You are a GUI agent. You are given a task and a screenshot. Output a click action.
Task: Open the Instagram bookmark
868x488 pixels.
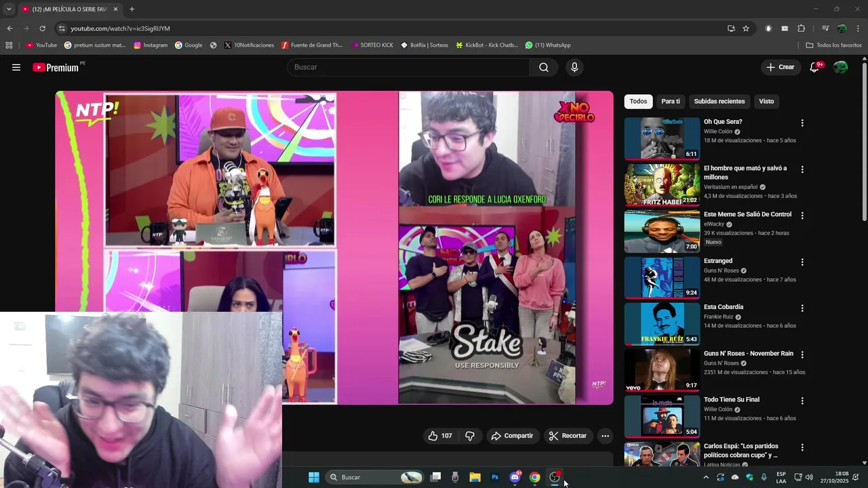[x=151, y=45]
